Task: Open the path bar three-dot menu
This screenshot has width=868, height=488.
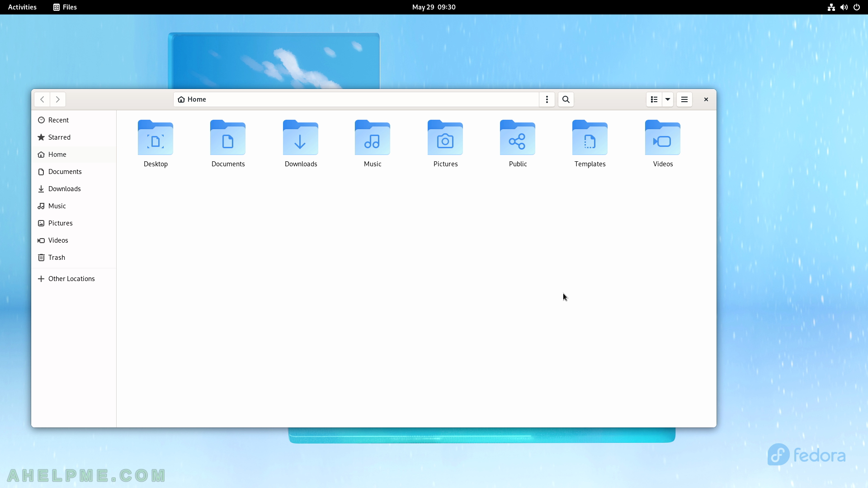Action: 547,99
